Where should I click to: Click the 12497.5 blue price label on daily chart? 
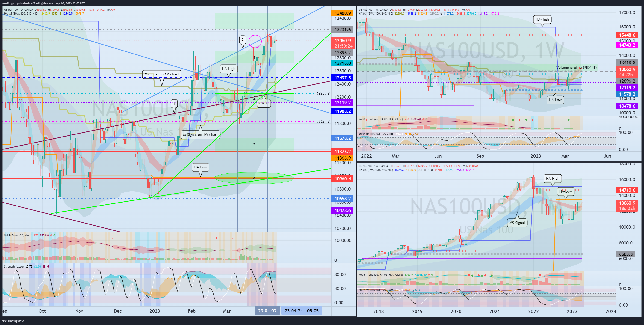pyautogui.click(x=342, y=78)
